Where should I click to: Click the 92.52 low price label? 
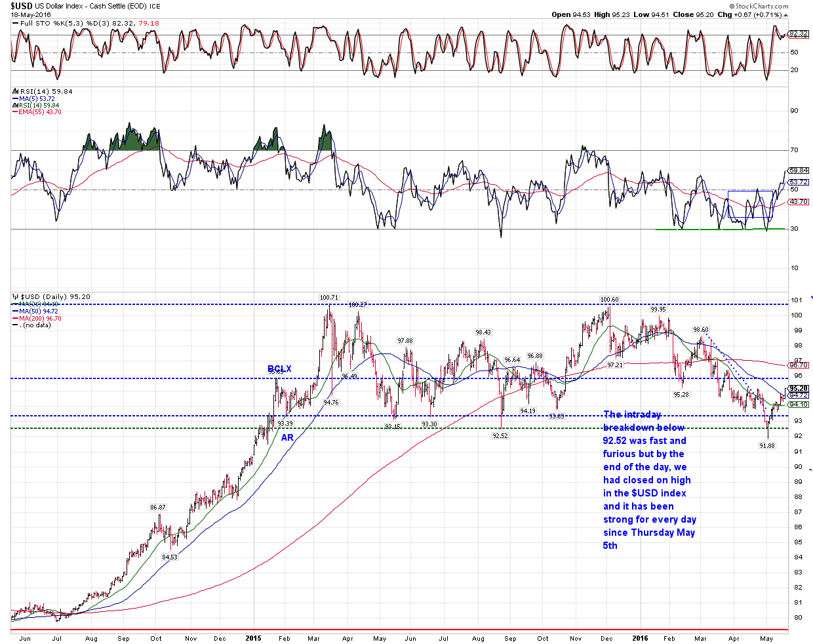[500, 435]
